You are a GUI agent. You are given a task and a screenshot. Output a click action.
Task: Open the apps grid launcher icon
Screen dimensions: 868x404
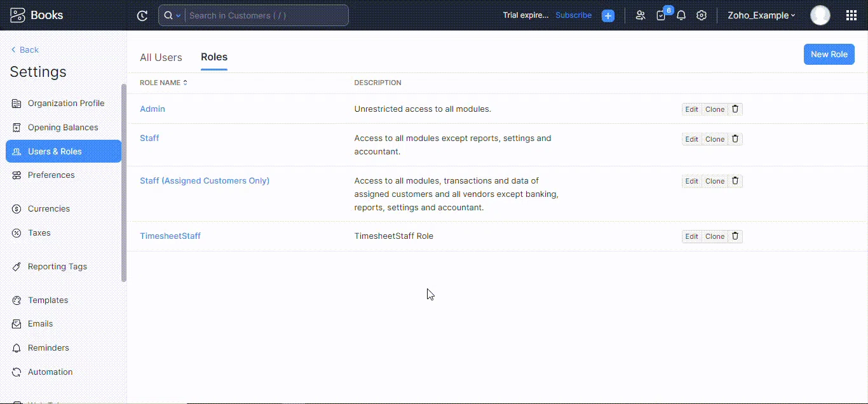pyautogui.click(x=851, y=16)
